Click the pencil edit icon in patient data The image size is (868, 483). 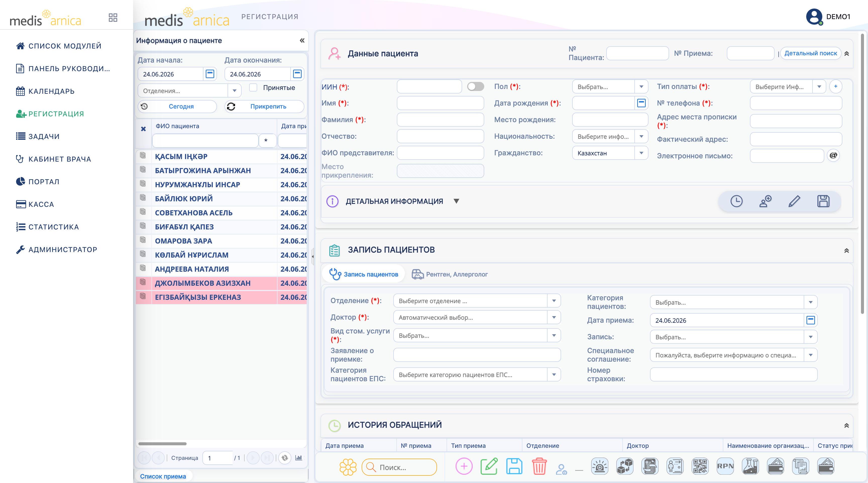click(x=794, y=201)
